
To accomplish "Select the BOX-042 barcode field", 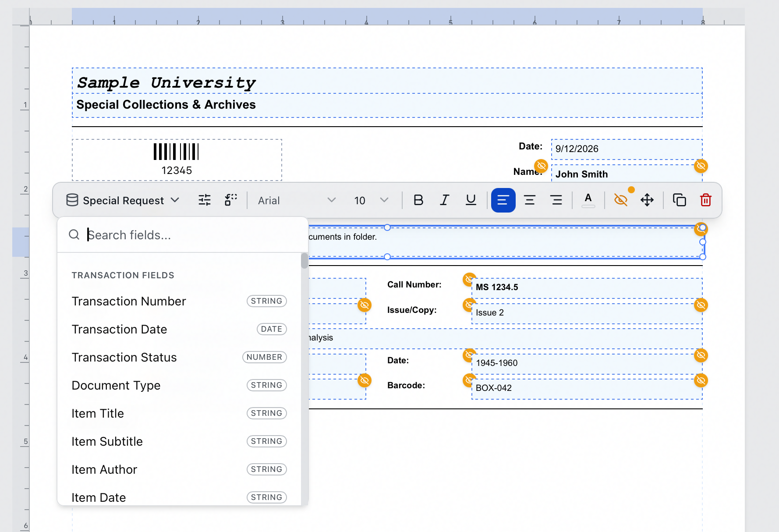I will coord(587,389).
